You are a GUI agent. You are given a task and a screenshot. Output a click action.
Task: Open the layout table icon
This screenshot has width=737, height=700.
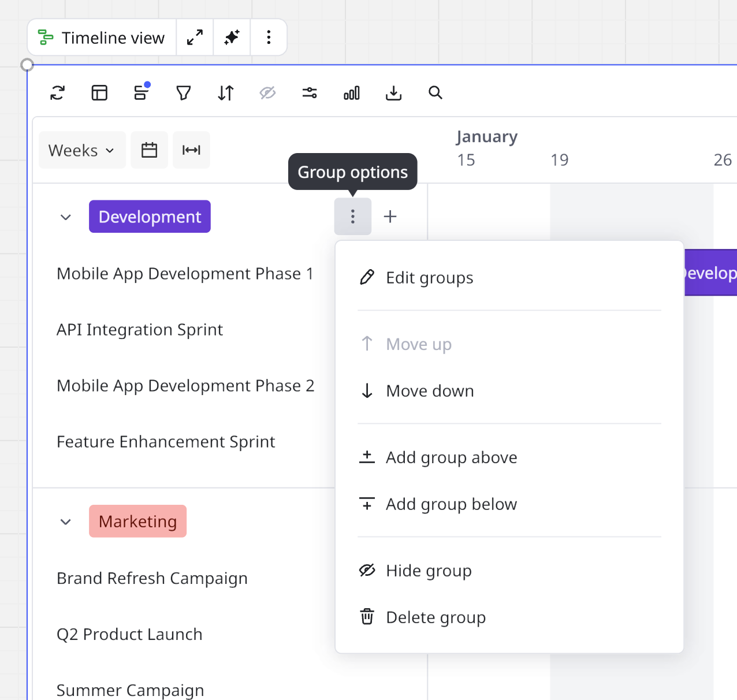pos(99,93)
